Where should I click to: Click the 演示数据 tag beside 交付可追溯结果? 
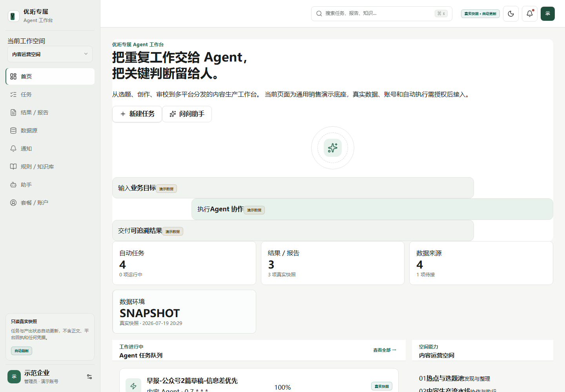[173, 232]
